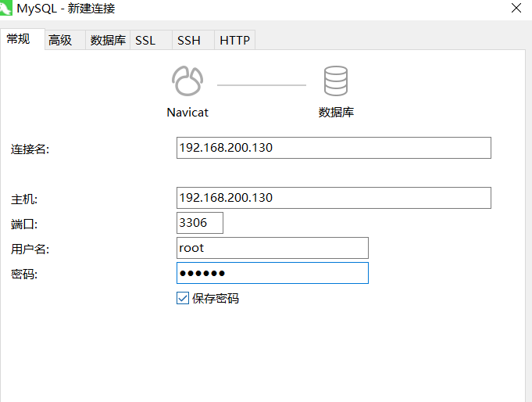Click the 保存密码 label text

[x=216, y=298]
